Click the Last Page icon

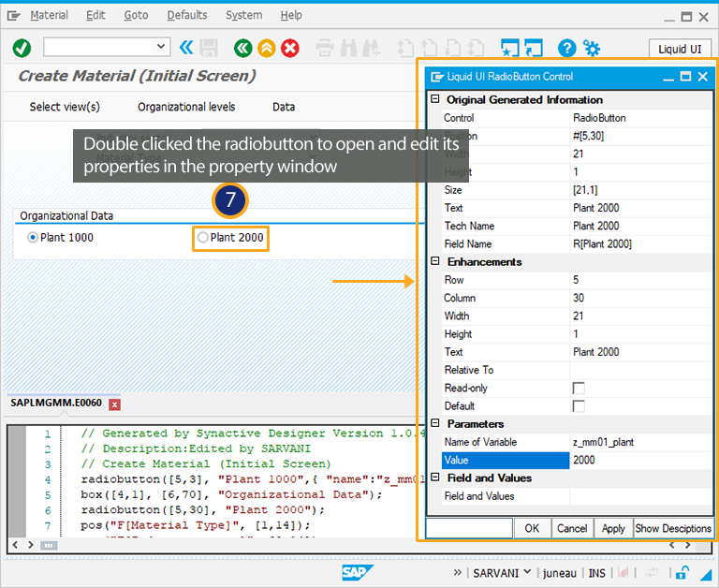[x=476, y=48]
